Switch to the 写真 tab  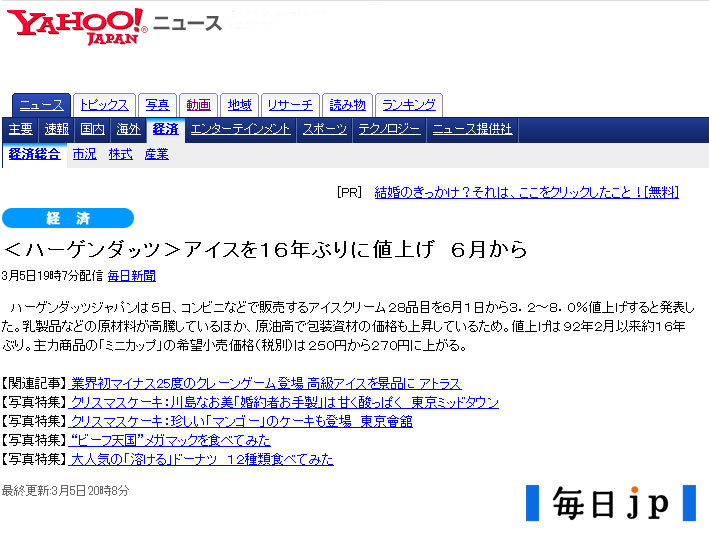click(157, 105)
